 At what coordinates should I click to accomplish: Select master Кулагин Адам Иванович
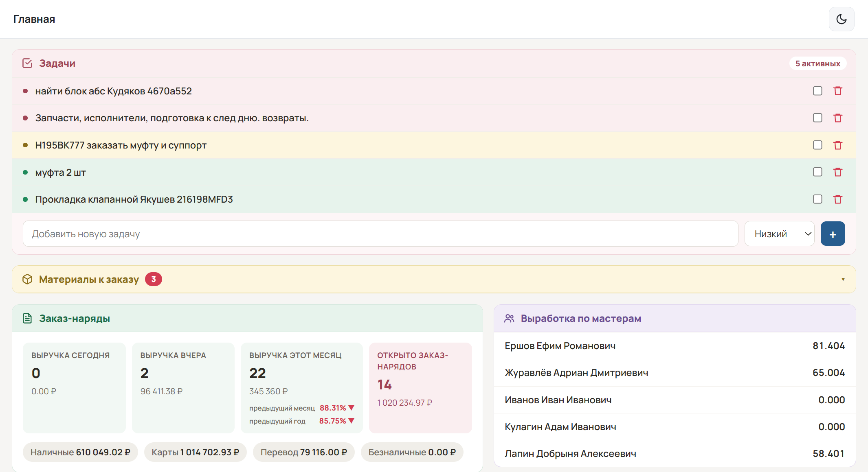pos(675,426)
